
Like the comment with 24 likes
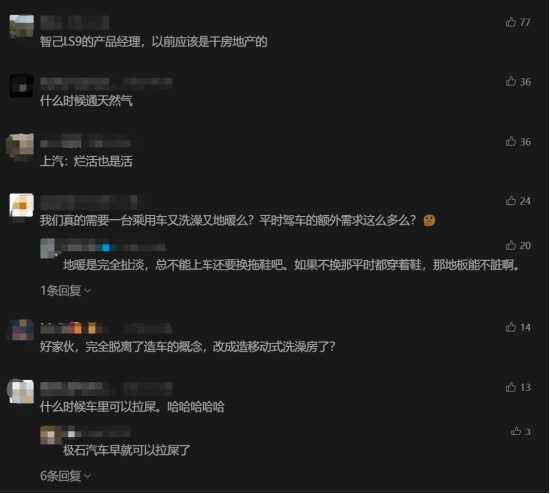point(511,201)
